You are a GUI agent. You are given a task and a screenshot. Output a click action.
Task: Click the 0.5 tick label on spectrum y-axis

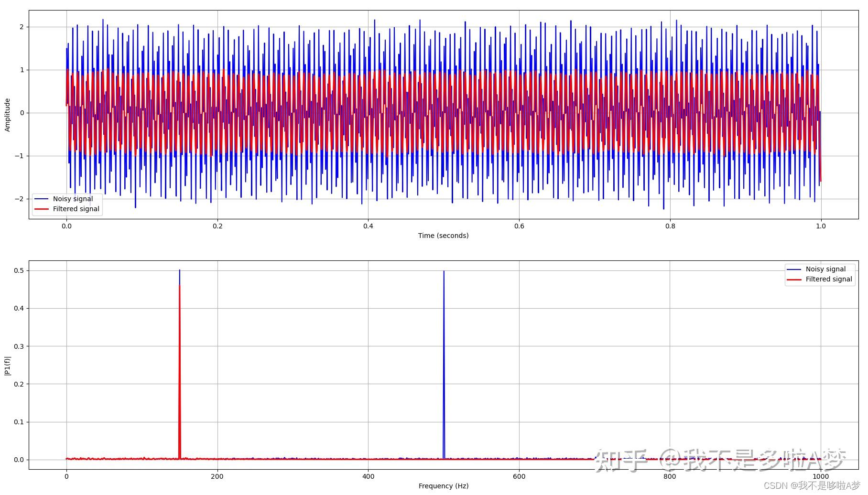(19, 270)
